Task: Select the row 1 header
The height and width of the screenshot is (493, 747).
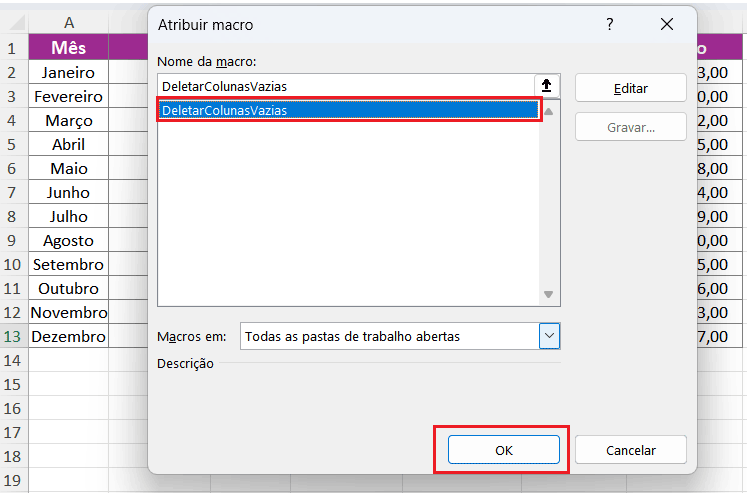Action: coord(13,48)
